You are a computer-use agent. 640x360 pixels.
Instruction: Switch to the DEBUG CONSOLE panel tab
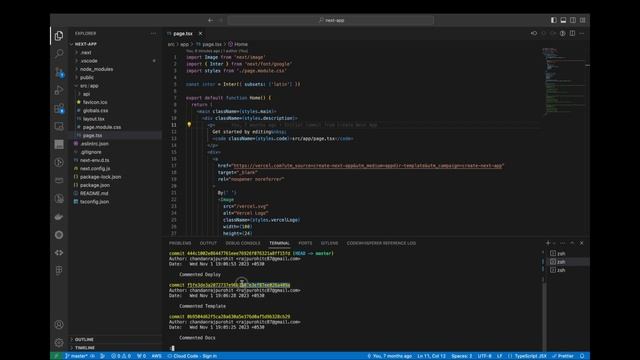243,243
